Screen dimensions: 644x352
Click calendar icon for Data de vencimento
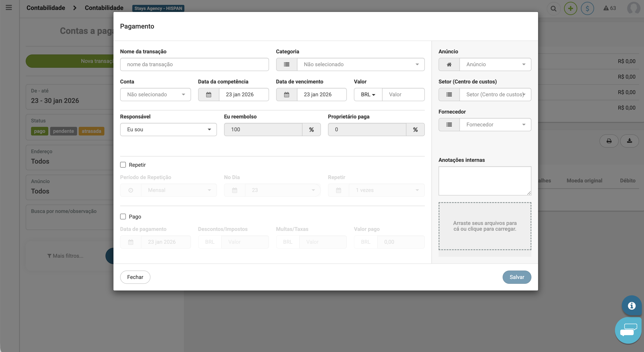click(287, 95)
